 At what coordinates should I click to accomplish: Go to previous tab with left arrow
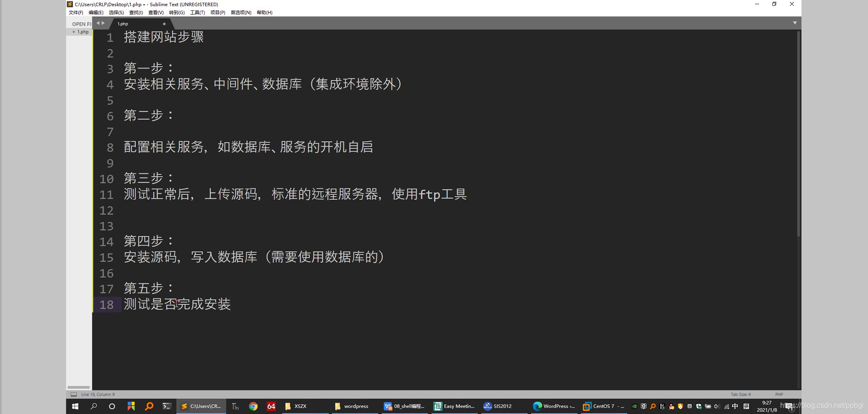(98, 23)
